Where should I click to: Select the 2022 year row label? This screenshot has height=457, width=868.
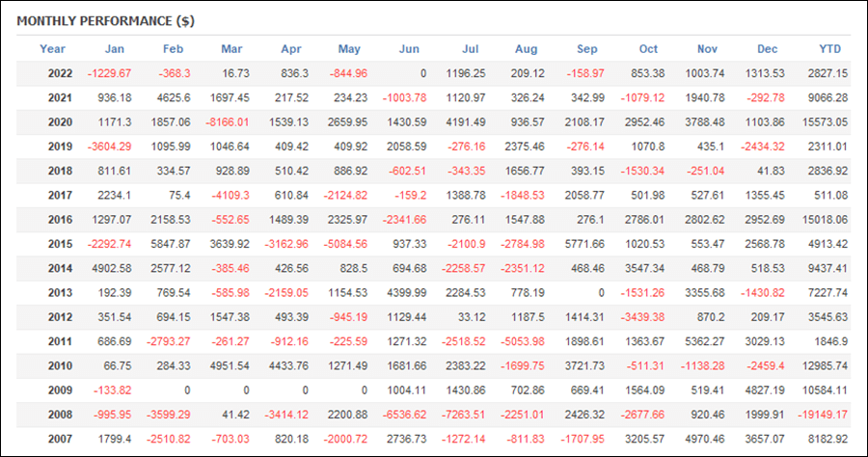pyautogui.click(x=60, y=73)
